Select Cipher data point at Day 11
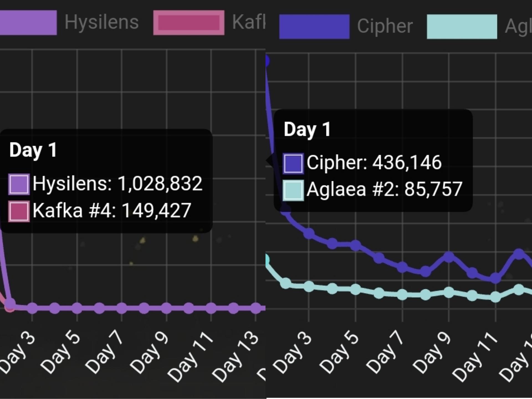The image size is (532, 399). pos(495,278)
